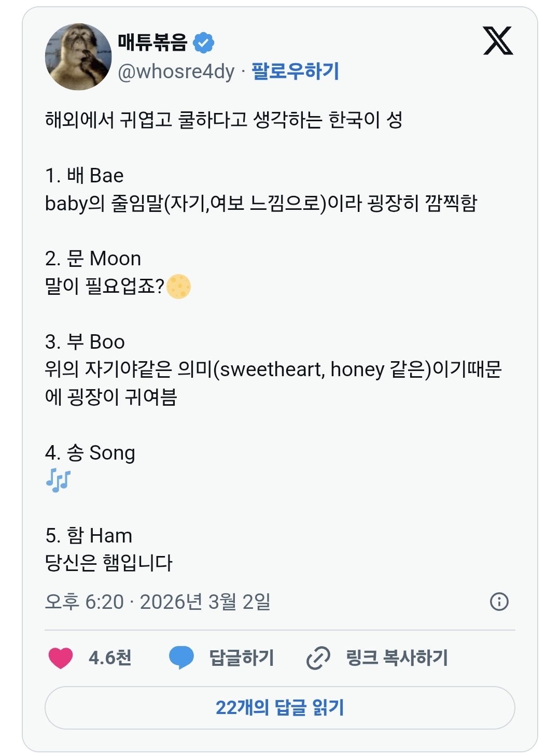
Task: Open the monkey profile picture
Action: coord(78,56)
